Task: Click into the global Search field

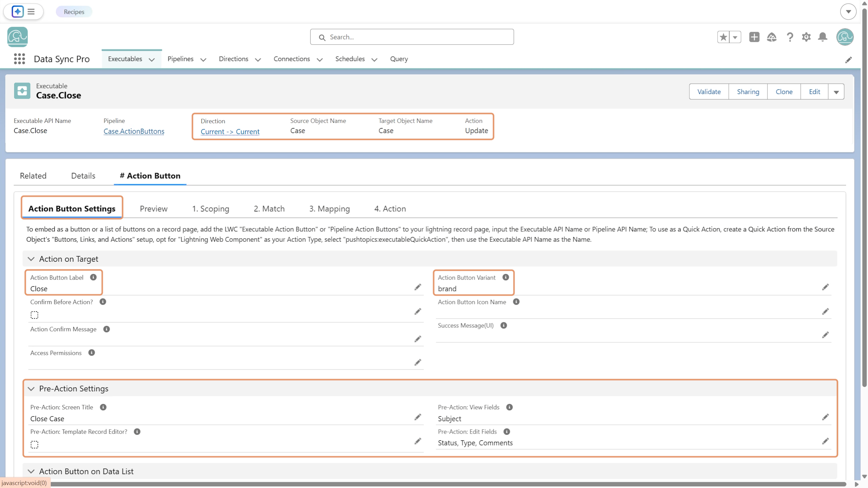Action: (412, 37)
